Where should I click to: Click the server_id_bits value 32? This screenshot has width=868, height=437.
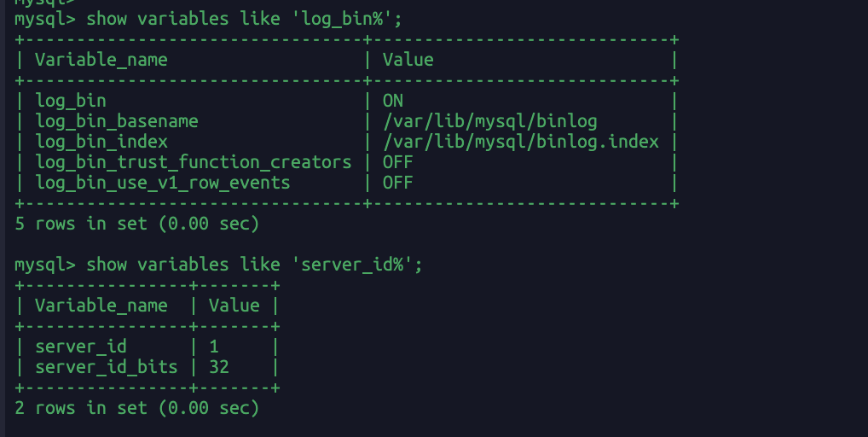[x=219, y=367]
